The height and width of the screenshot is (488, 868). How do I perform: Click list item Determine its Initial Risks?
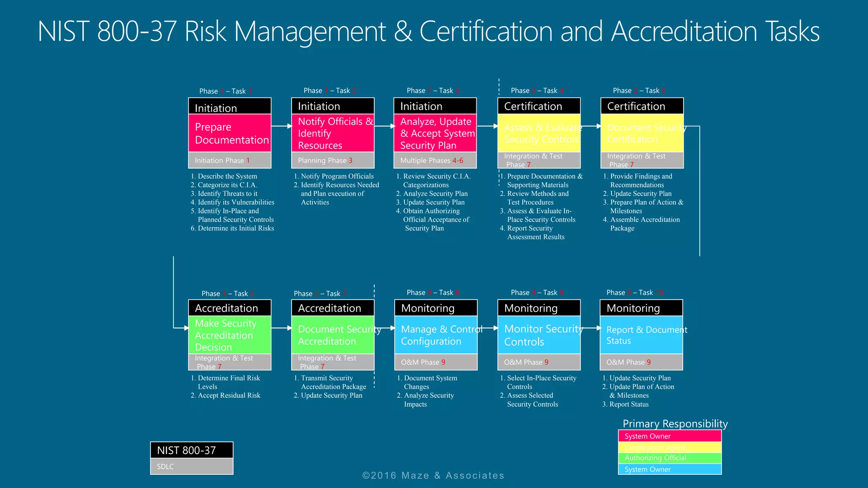[232, 228]
